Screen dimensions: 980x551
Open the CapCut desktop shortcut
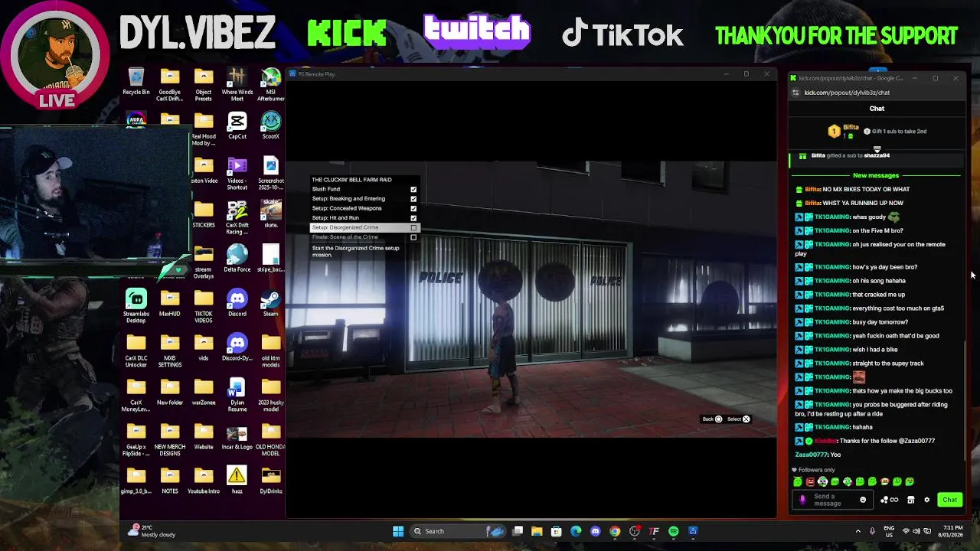pyautogui.click(x=237, y=126)
